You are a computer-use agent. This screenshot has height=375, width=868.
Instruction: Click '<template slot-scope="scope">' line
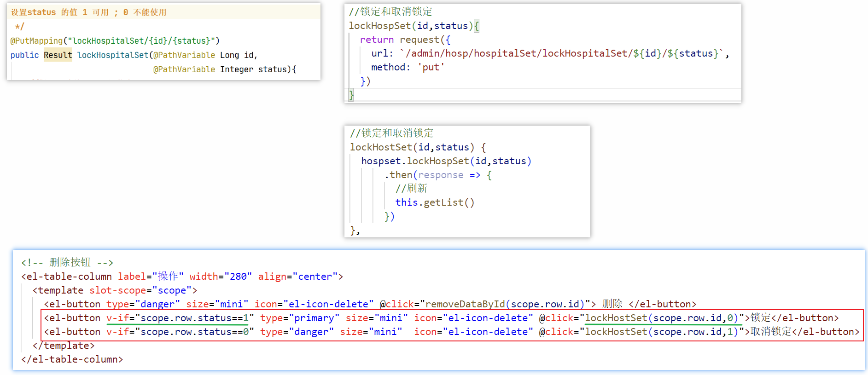tap(115, 290)
